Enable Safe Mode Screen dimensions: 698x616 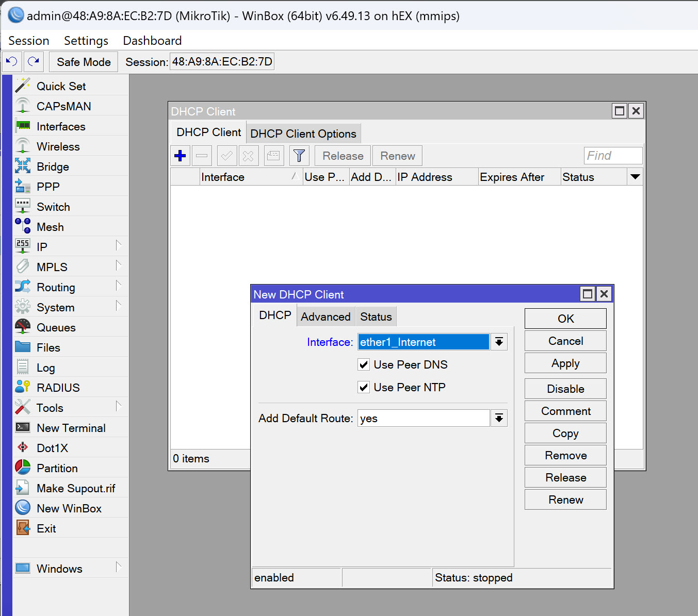83,61
